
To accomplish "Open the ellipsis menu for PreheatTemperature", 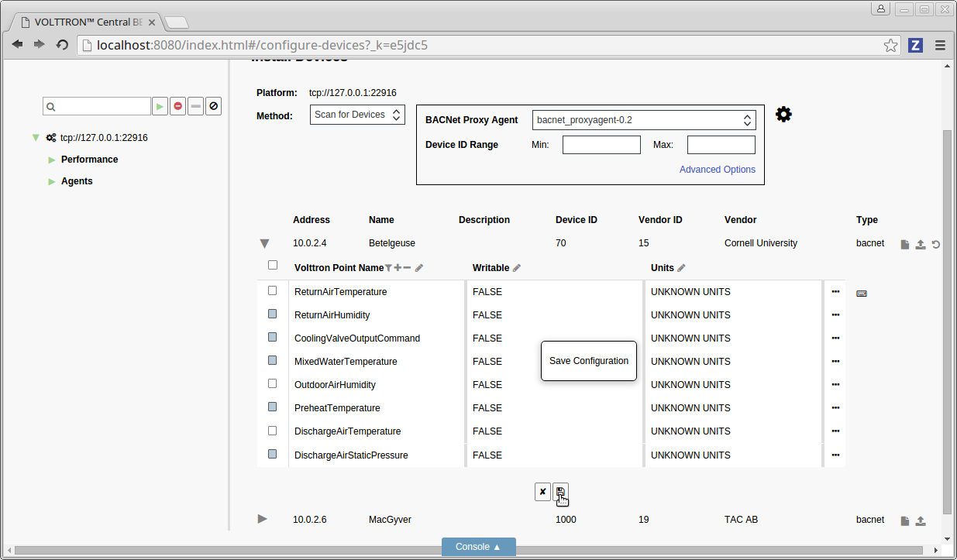I will click(x=835, y=408).
